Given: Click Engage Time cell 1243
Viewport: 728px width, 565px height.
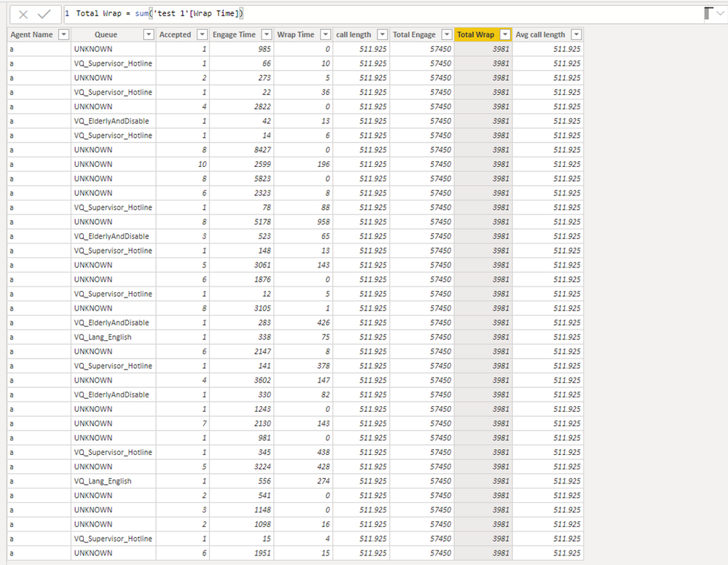Looking at the screenshot, I should pyautogui.click(x=241, y=409).
